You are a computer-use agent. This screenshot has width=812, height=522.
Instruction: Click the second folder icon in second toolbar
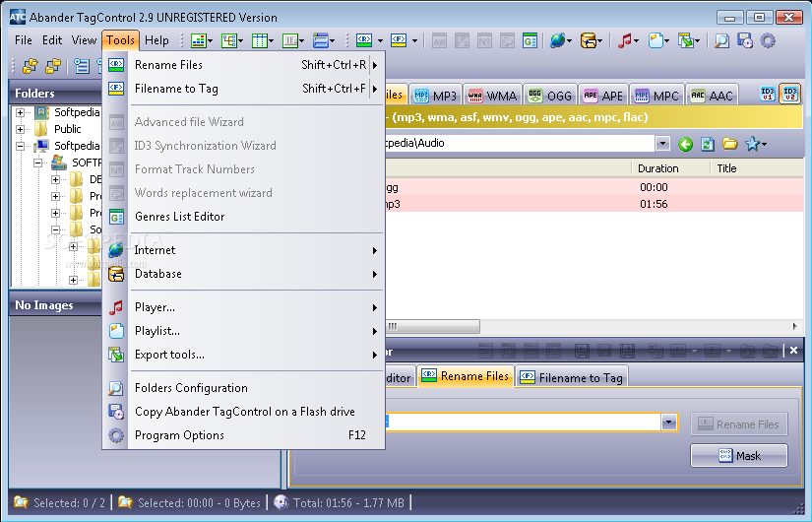click(x=53, y=66)
